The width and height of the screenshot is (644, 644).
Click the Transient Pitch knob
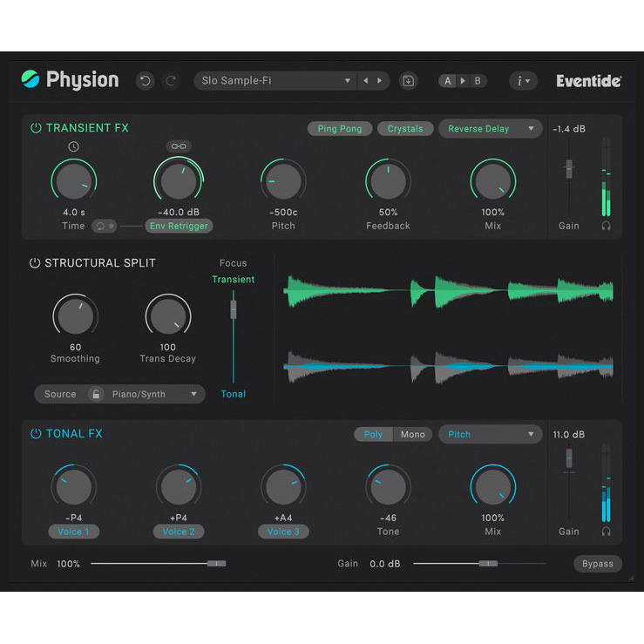(x=283, y=181)
